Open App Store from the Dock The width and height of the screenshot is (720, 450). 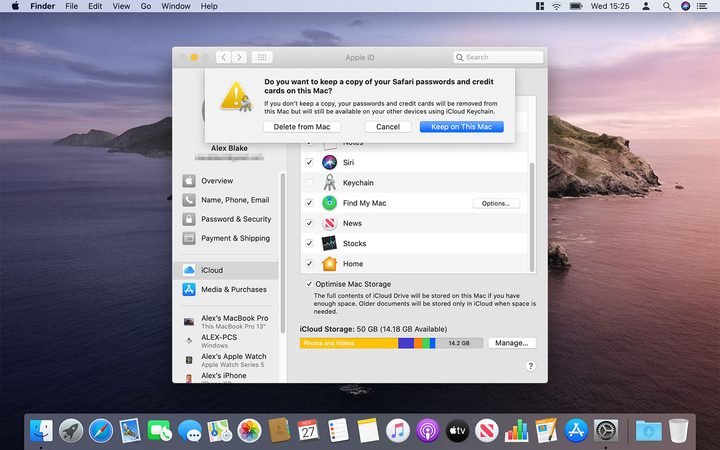point(576,431)
